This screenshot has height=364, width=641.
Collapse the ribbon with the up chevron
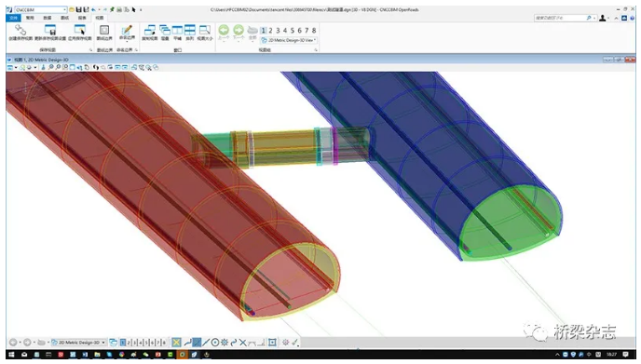click(616, 18)
